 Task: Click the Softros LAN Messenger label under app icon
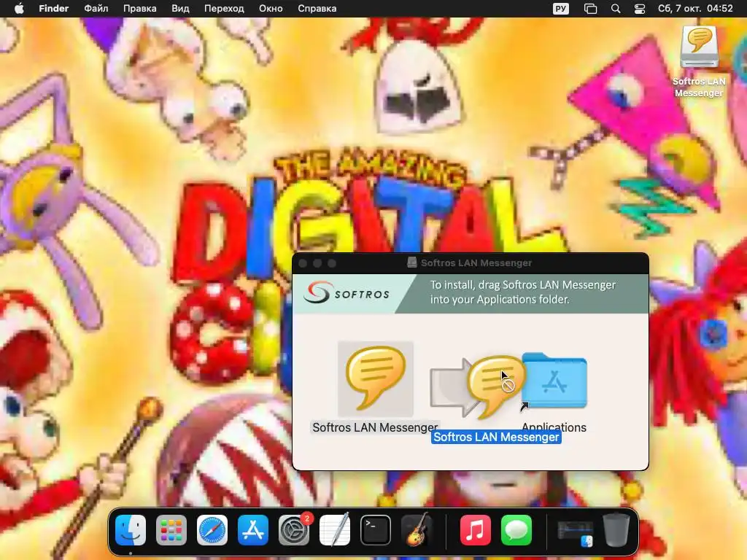point(375,427)
